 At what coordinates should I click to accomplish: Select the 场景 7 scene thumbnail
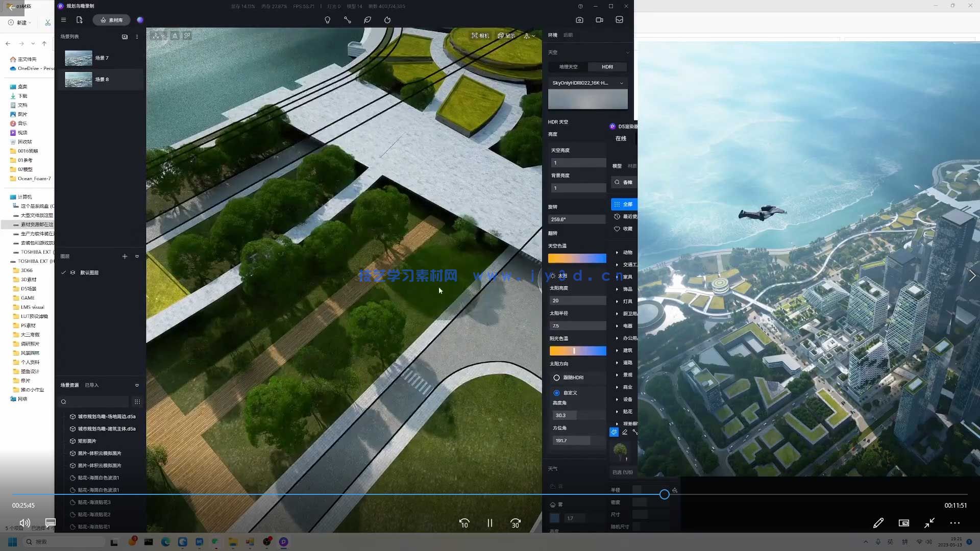[79, 58]
